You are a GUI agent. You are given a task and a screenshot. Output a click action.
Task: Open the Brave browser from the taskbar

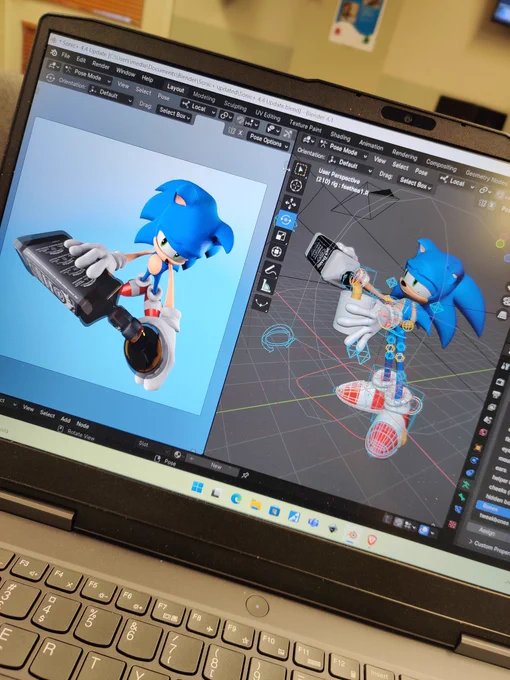[x=372, y=540]
